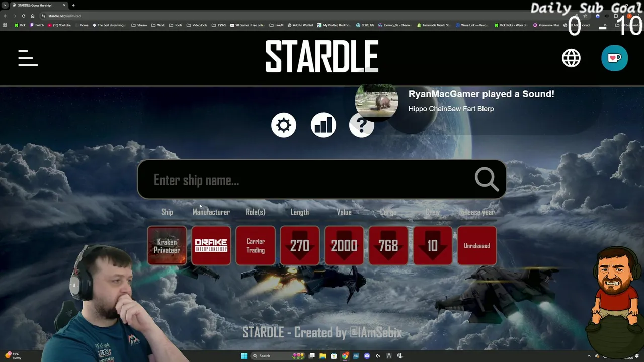Screen dimensions: 644x362
Task: Click the Kraken Privateer ship tile
Action: pos(167,246)
